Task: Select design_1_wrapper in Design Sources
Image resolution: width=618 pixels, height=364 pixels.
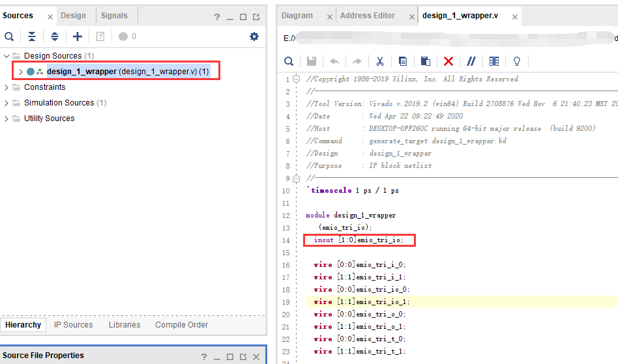Action: click(x=128, y=72)
